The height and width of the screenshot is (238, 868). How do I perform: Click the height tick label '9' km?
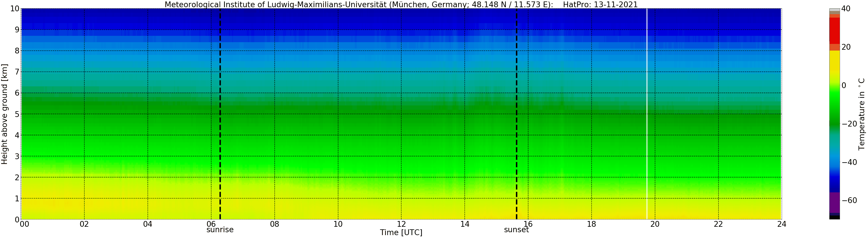click(x=17, y=30)
